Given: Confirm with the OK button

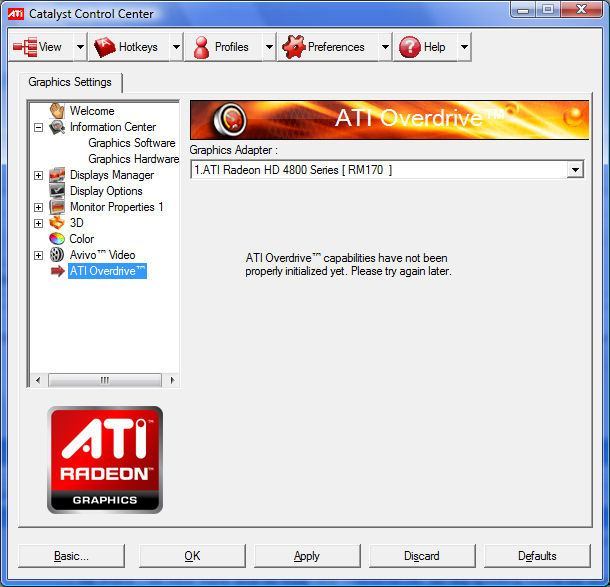Looking at the screenshot, I should pyautogui.click(x=192, y=556).
